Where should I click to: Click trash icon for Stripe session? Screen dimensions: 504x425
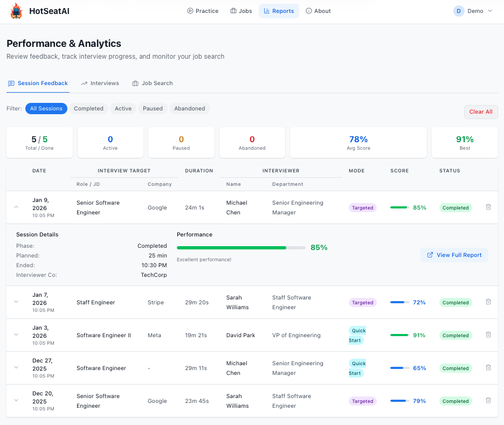click(x=488, y=302)
